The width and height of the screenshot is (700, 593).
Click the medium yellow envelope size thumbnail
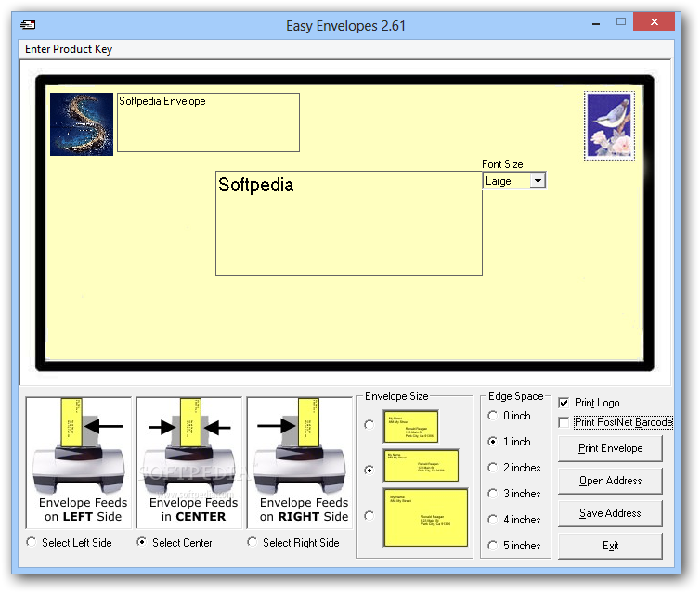pyautogui.click(x=421, y=465)
